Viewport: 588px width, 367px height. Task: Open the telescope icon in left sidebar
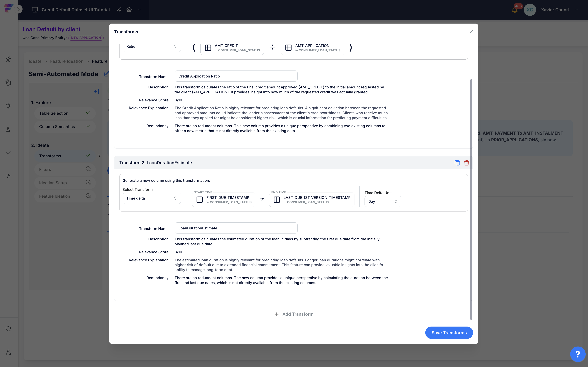tap(8, 59)
